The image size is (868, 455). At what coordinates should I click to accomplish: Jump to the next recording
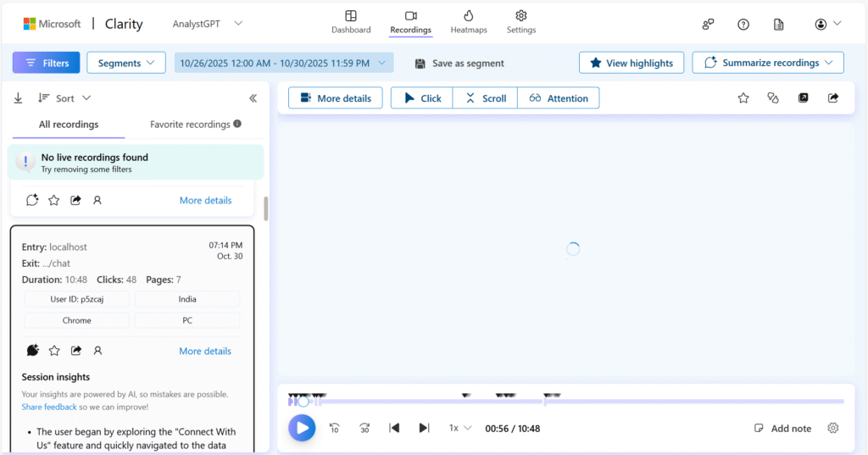(424, 428)
